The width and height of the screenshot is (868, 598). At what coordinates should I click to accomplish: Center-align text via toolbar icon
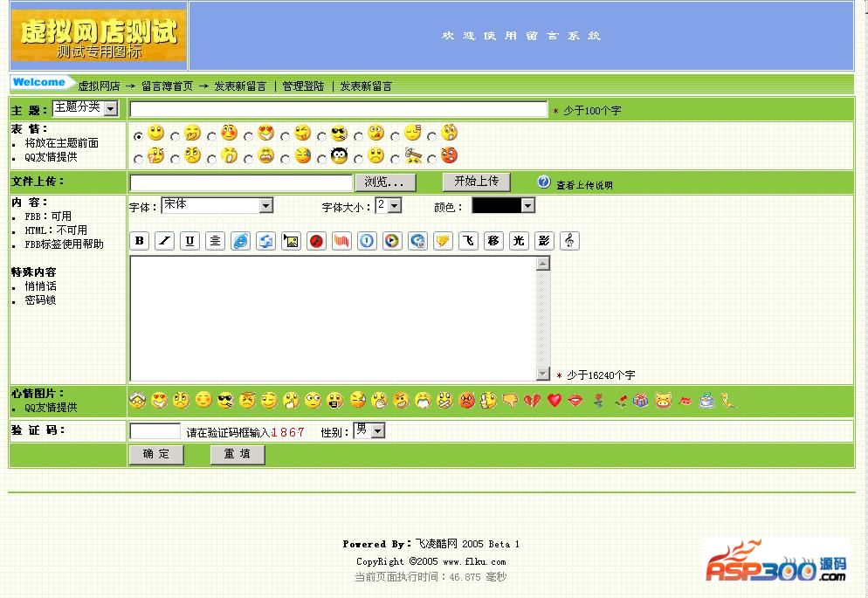coord(216,241)
